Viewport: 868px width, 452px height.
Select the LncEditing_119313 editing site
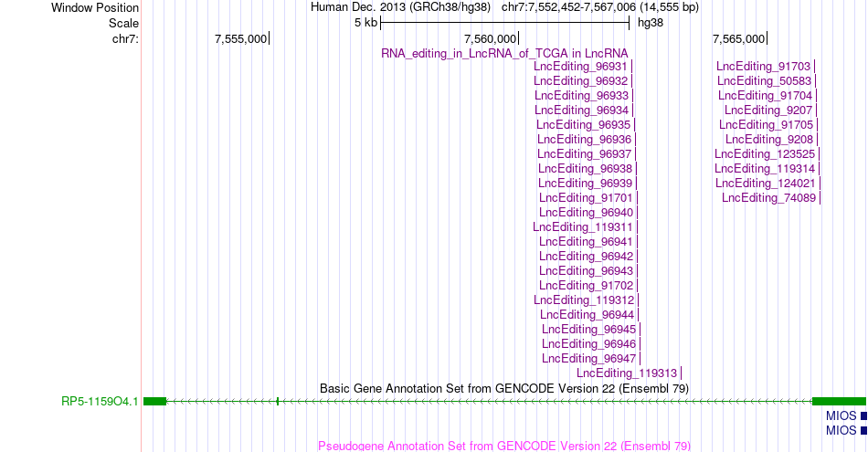pyautogui.click(x=627, y=373)
